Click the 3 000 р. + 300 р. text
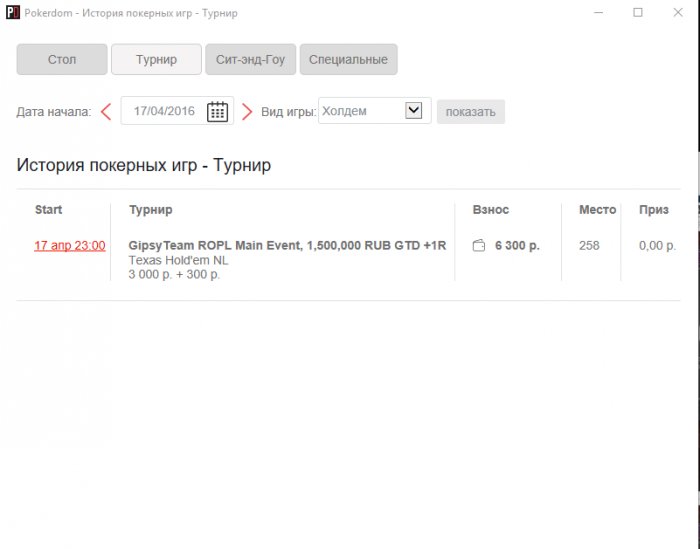The height and width of the screenshot is (549, 700). coord(174,274)
